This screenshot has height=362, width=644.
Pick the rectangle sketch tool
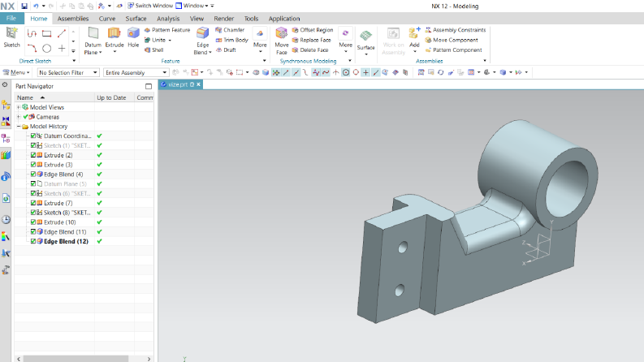(47, 33)
